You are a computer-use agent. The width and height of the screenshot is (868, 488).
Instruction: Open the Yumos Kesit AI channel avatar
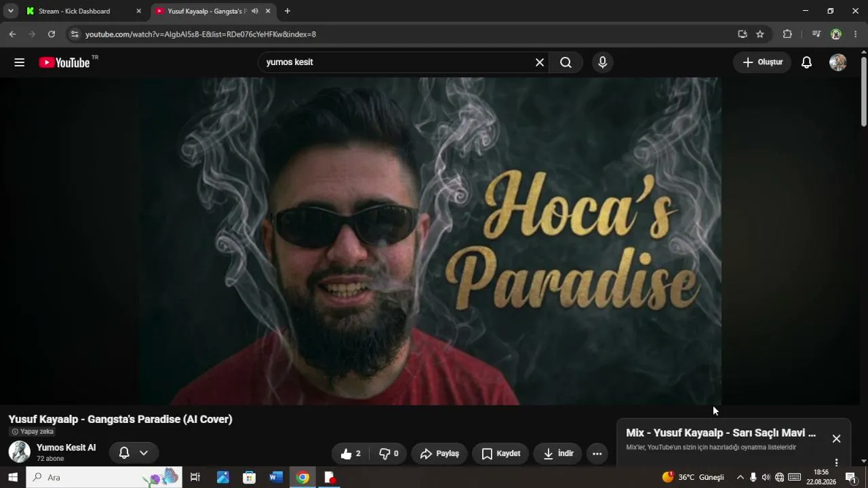19,452
